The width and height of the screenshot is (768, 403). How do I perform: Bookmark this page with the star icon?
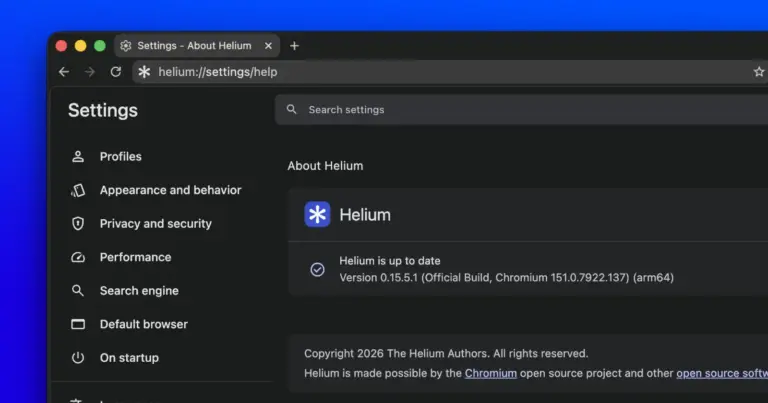pos(759,72)
